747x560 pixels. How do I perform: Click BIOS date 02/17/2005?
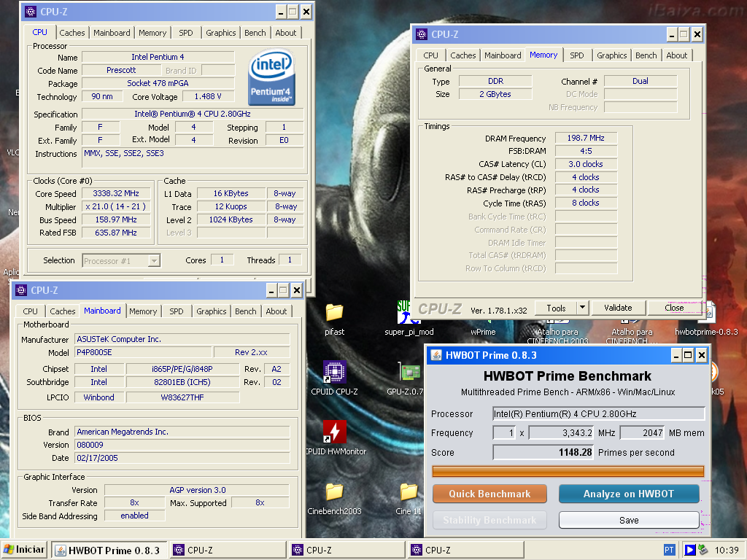(x=182, y=458)
